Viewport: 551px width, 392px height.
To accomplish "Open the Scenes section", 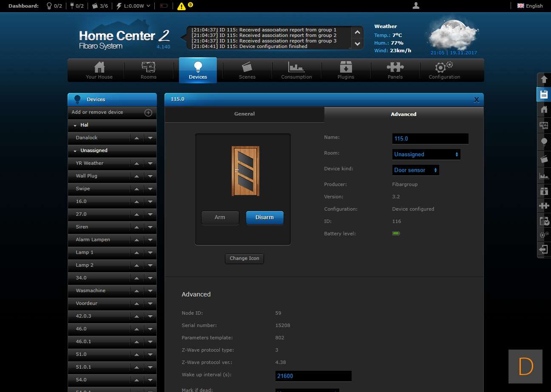I will click(x=247, y=70).
